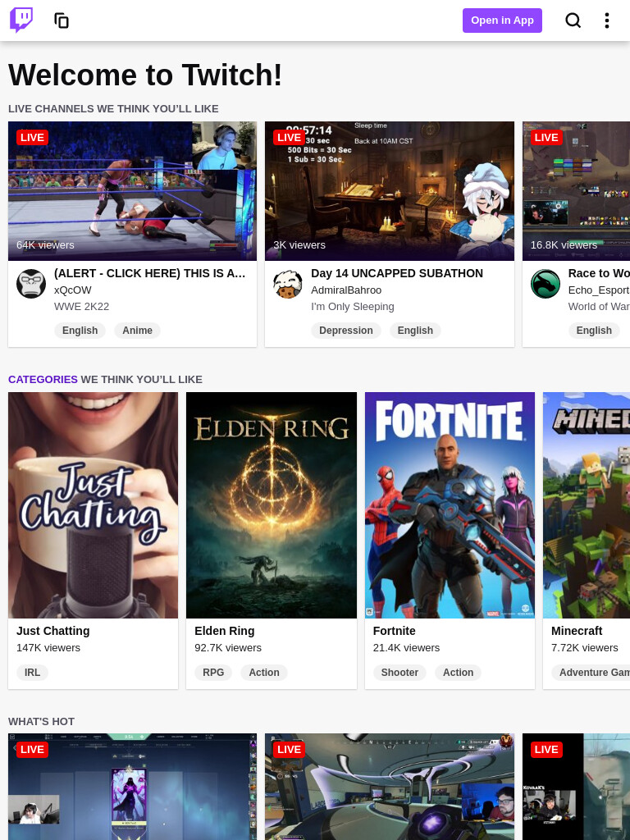Open second What's Hot live thumbnail
This screenshot has height=840, width=630.
tap(390, 787)
